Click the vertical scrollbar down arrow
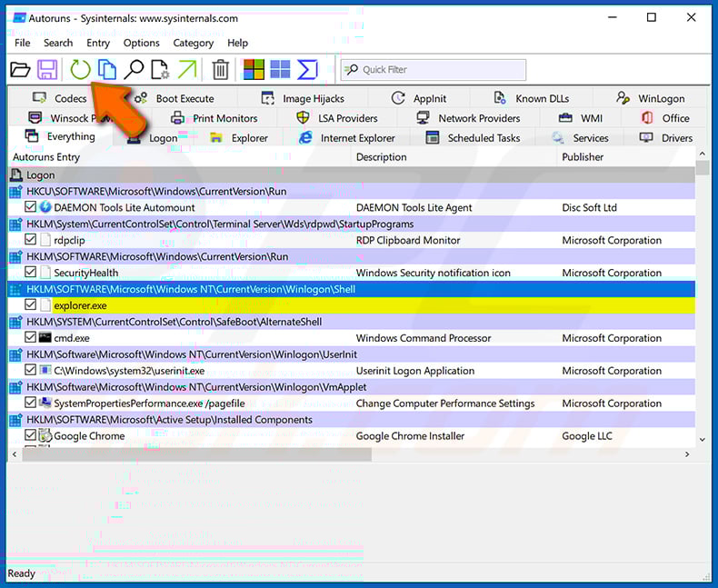Screen dimensions: 718x588 (702, 440)
